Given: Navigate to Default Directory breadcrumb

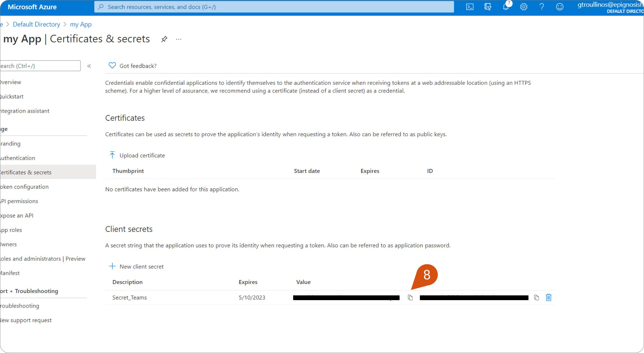Looking at the screenshot, I should pos(36,24).
